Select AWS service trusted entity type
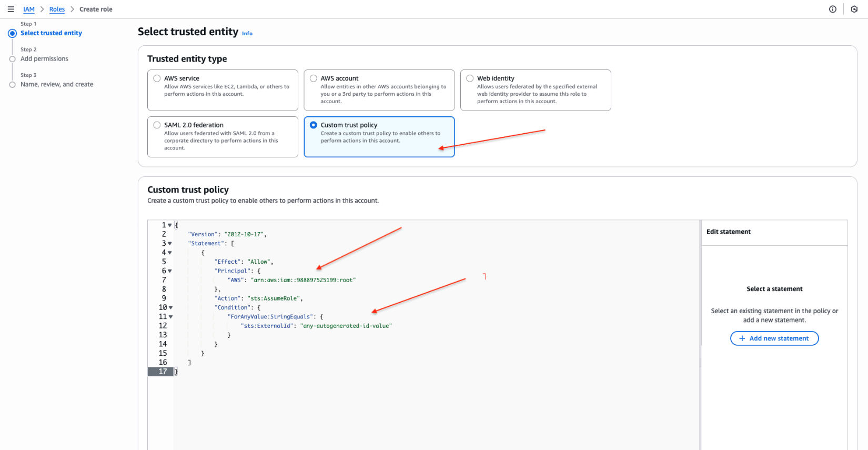The image size is (868, 450). (157, 78)
